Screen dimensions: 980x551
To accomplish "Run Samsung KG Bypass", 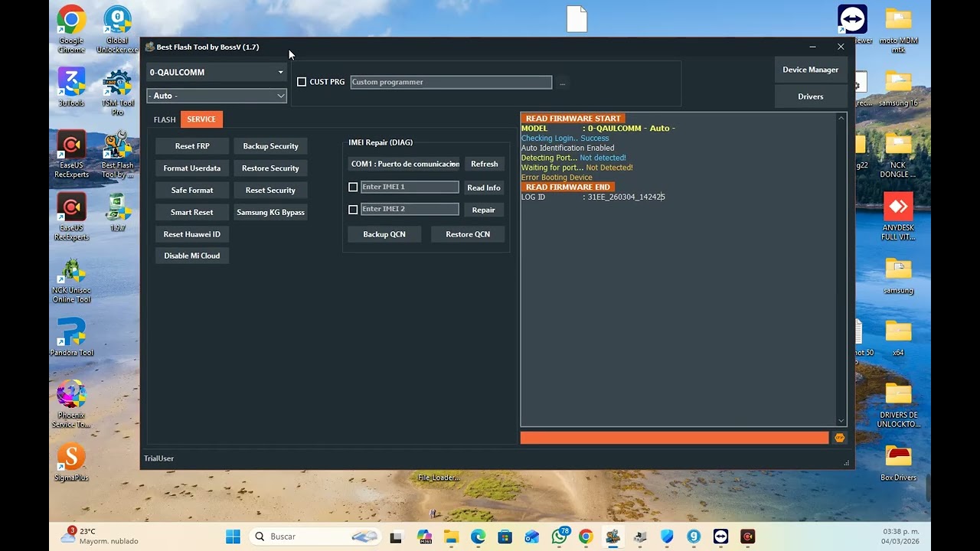I will coord(270,212).
